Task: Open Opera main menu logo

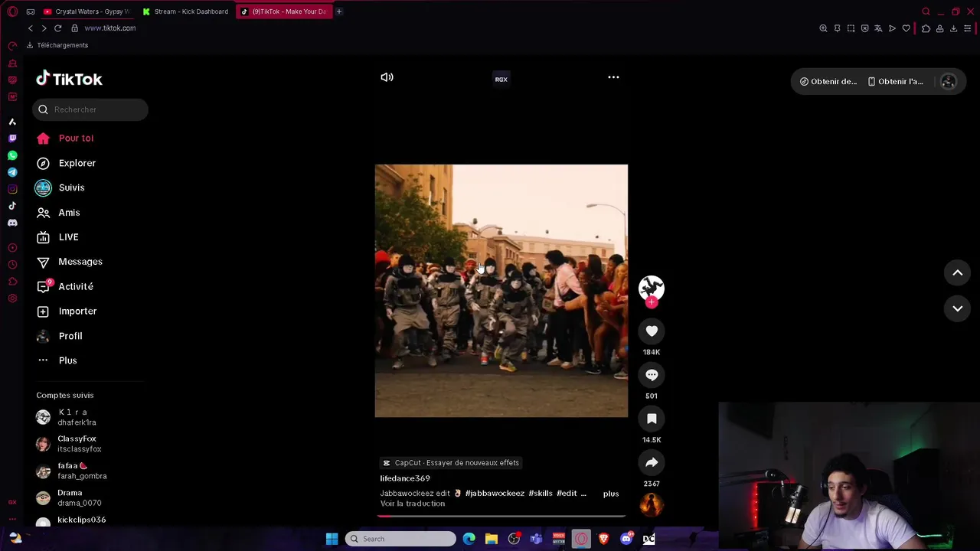Action: point(12,11)
